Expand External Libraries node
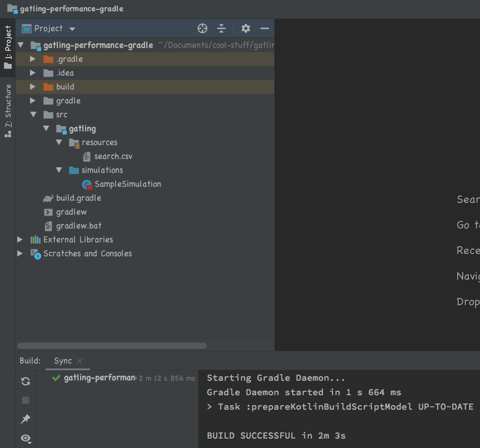The image size is (480, 448). tap(20, 240)
